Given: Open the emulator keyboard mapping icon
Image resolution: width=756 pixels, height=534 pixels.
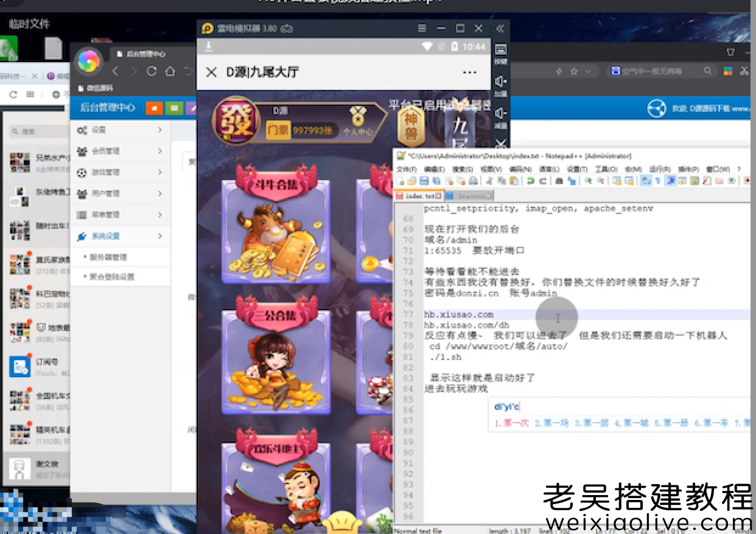Looking at the screenshot, I should [x=500, y=50].
